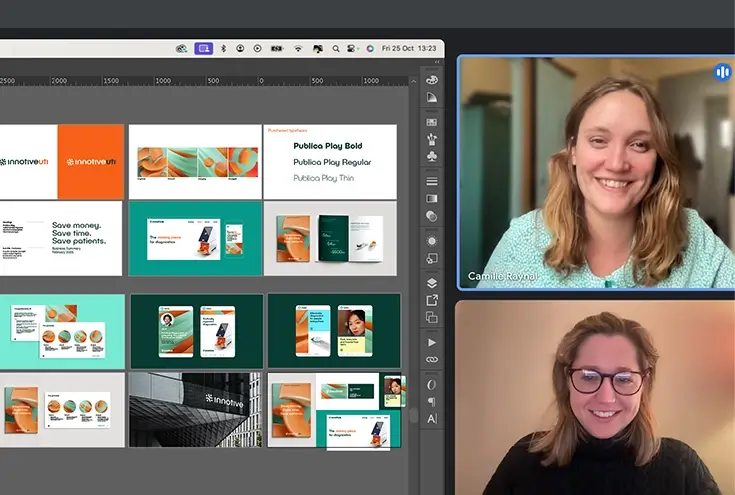The height and width of the screenshot is (495, 735).
Task: Open the Layers panel
Action: (432, 283)
